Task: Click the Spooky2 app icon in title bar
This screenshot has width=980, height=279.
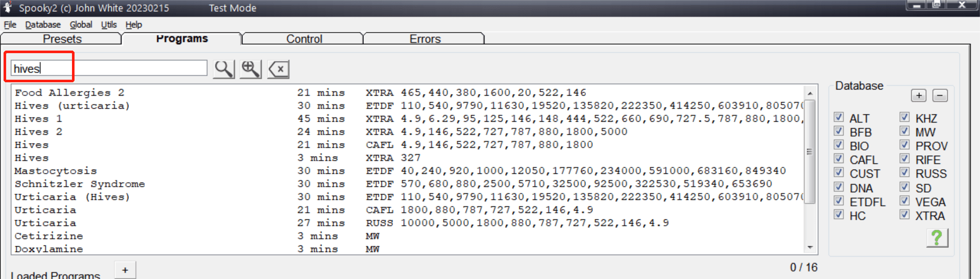Action: (7, 7)
